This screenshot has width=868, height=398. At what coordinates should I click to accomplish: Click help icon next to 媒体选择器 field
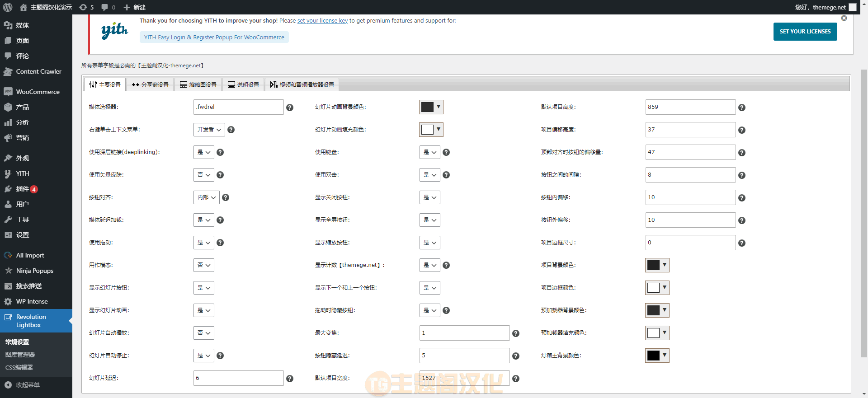(290, 108)
